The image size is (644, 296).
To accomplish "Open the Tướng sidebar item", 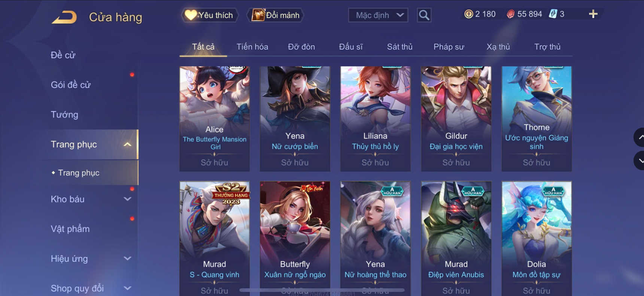I will [64, 115].
